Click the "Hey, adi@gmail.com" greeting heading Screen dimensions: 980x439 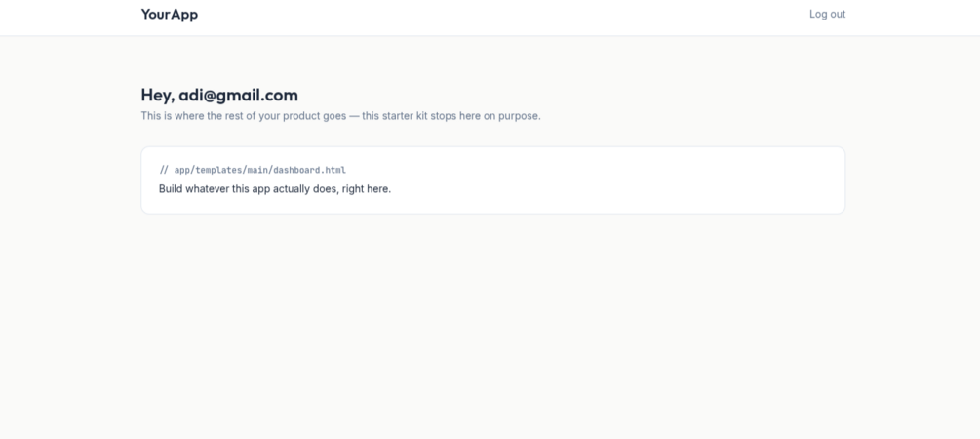click(219, 95)
